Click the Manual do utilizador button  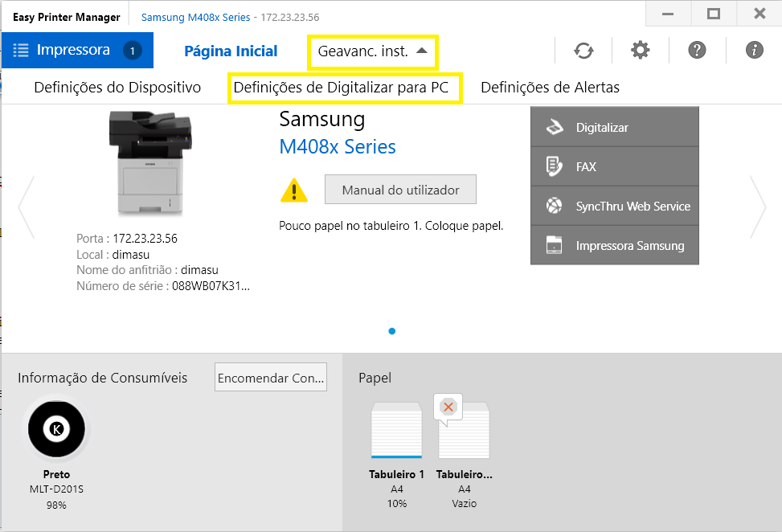(x=400, y=190)
